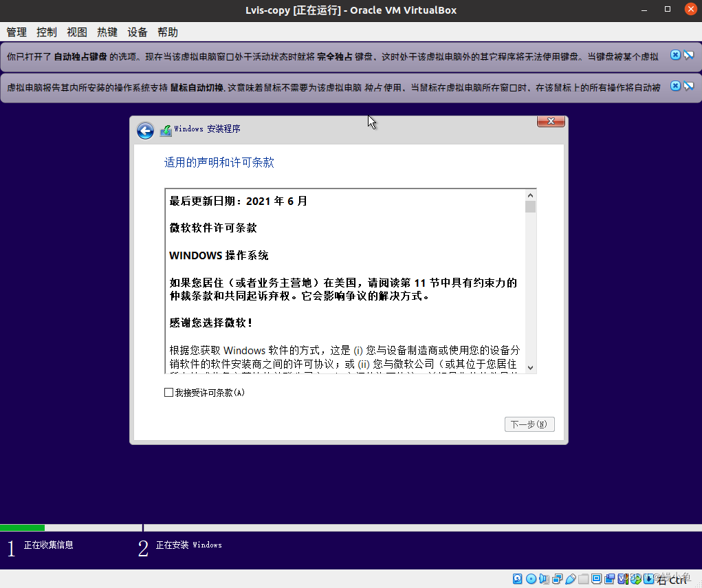Click the audio status icon
702x588 pixels.
544,578
